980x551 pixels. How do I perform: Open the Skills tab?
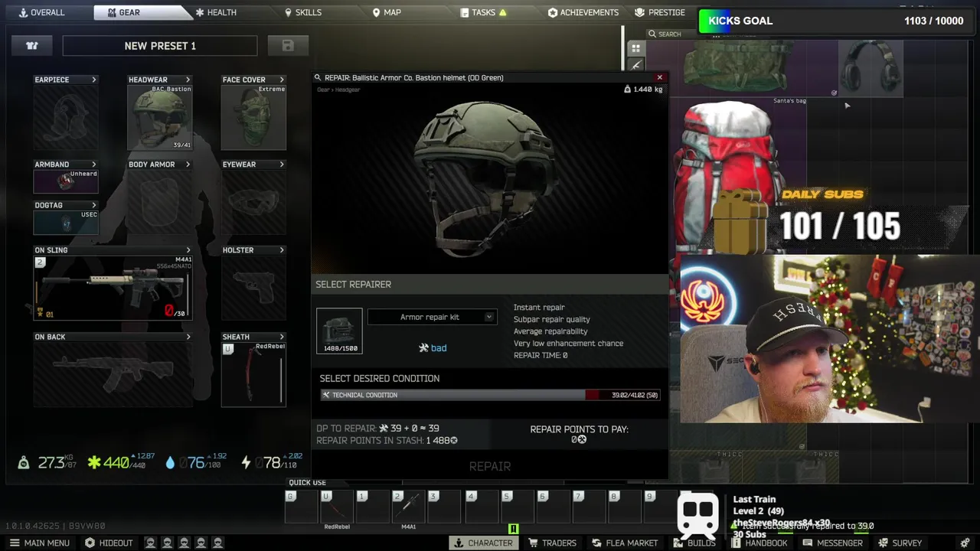302,12
